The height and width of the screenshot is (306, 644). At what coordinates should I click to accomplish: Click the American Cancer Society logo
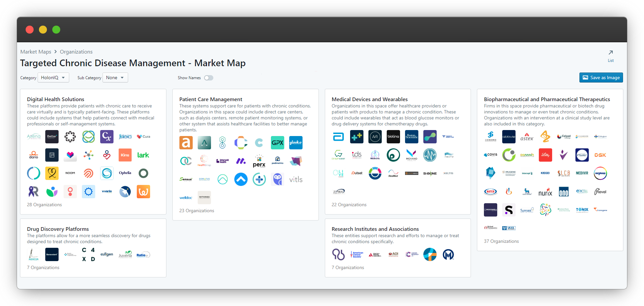coord(357,254)
